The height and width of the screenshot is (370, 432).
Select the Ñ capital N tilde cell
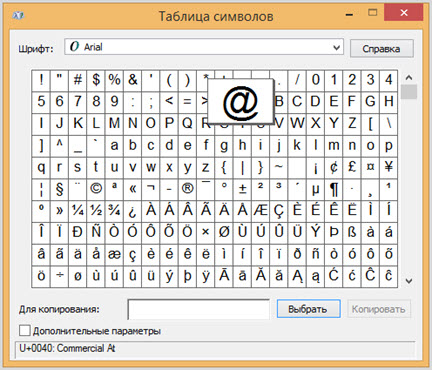(x=96, y=232)
